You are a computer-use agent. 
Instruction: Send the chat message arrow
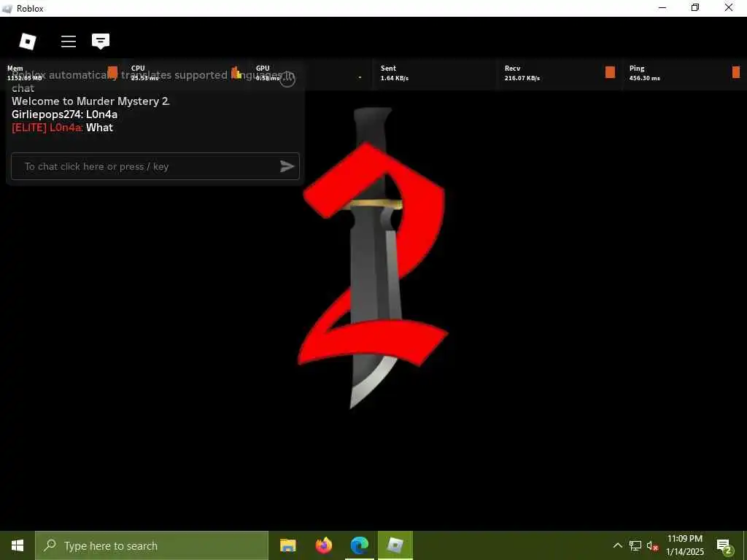(x=287, y=166)
